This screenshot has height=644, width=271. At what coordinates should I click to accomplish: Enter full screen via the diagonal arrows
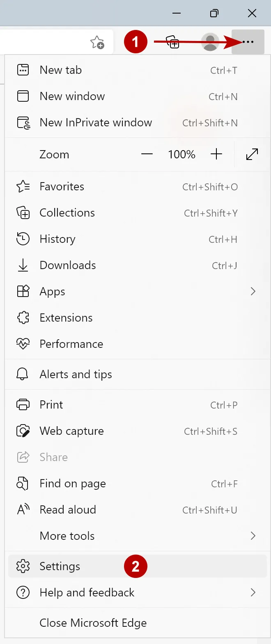pos(252,154)
